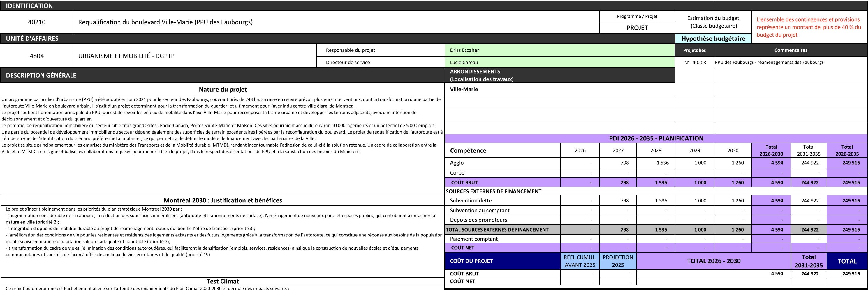Click the PDI 2026 - 2035 PLANIFICATION header
The image size is (868, 290).
pyautogui.click(x=656, y=138)
